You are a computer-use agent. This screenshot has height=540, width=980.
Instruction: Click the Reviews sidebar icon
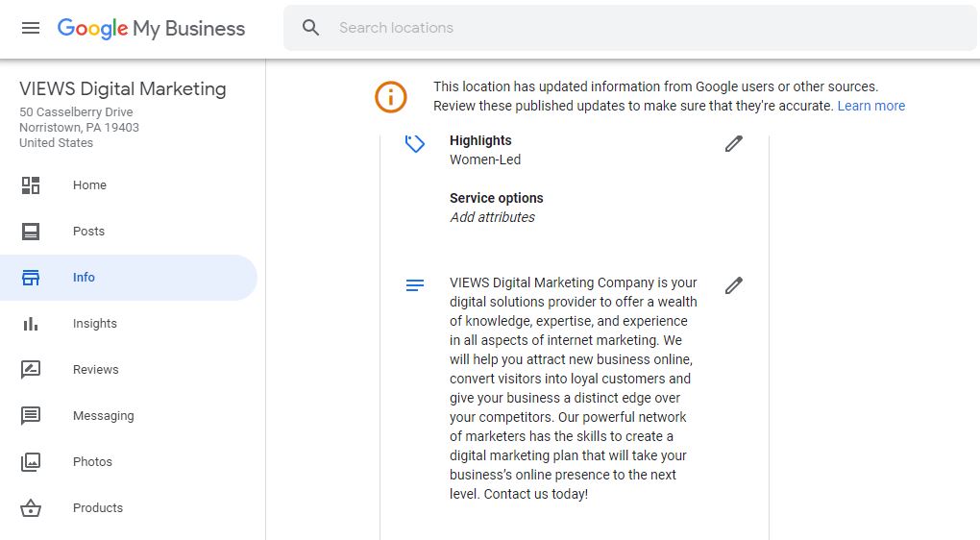click(31, 369)
